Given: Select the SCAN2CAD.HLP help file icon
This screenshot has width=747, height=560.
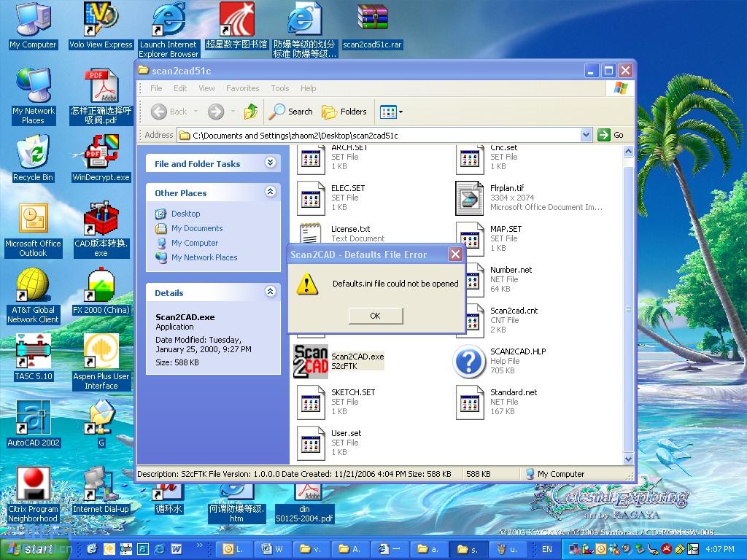Looking at the screenshot, I should click(469, 362).
